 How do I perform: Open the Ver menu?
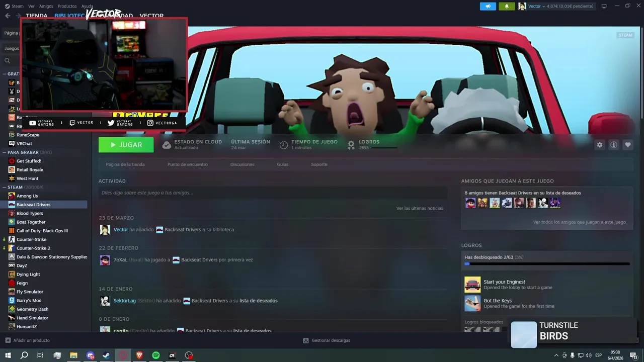(31, 6)
